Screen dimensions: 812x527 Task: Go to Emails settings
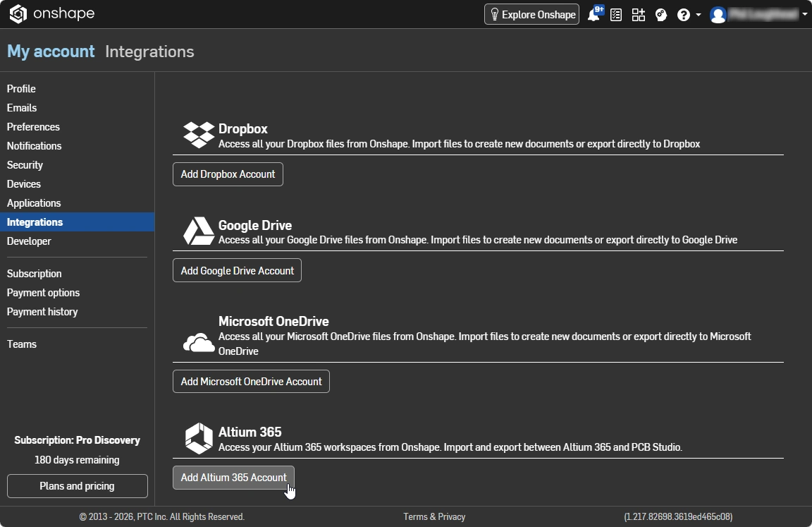pos(22,108)
